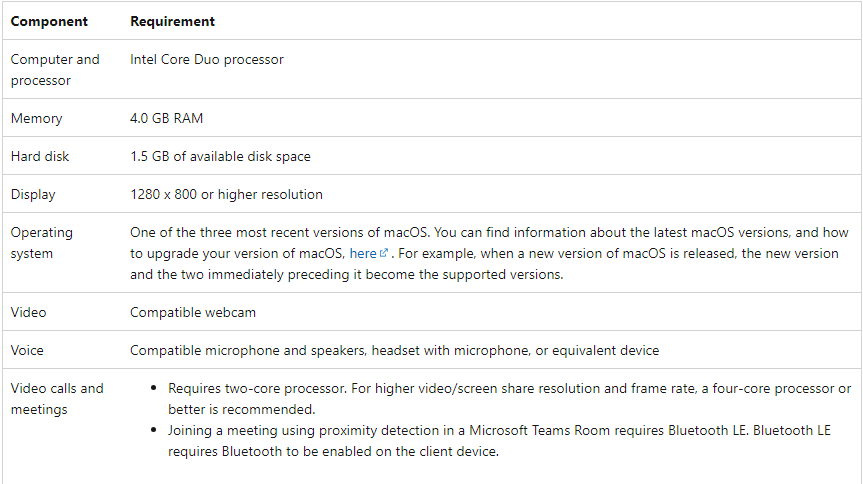Viewport: 863px width, 484px height.
Task: Click the 'Display' row label
Action: (33, 194)
